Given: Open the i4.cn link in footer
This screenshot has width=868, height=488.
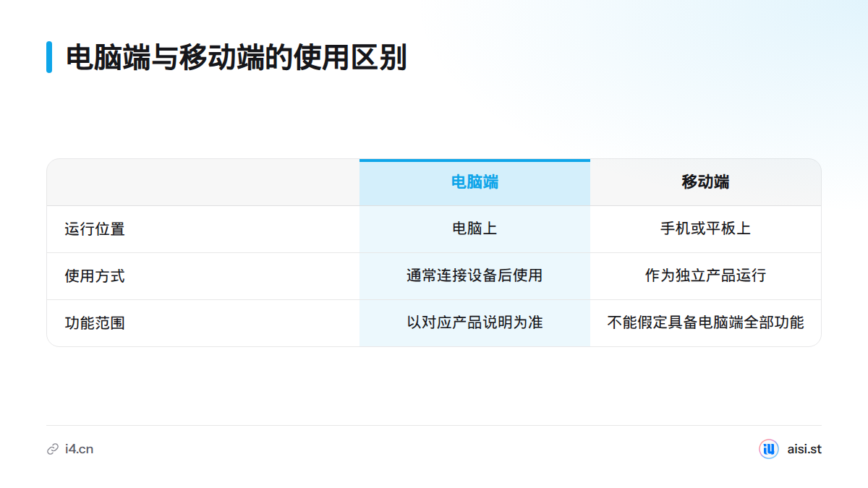Looking at the screenshot, I should [x=79, y=449].
